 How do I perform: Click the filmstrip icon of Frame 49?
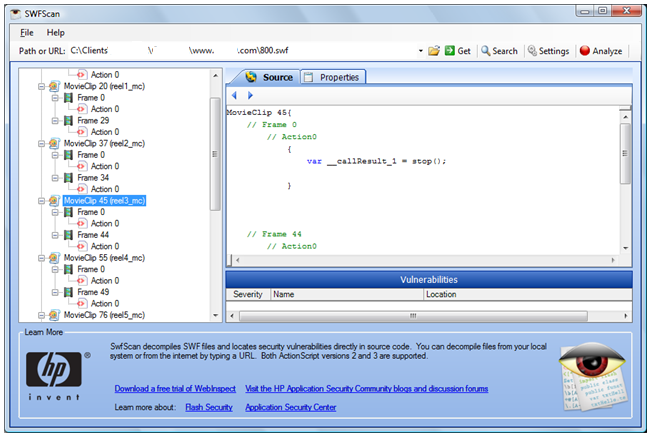click(69, 292)
